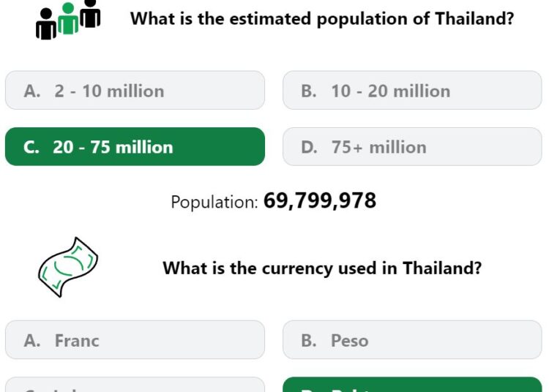Select the partially visible green option D at bottom
549x392 pixels.
tap(412, 384)
